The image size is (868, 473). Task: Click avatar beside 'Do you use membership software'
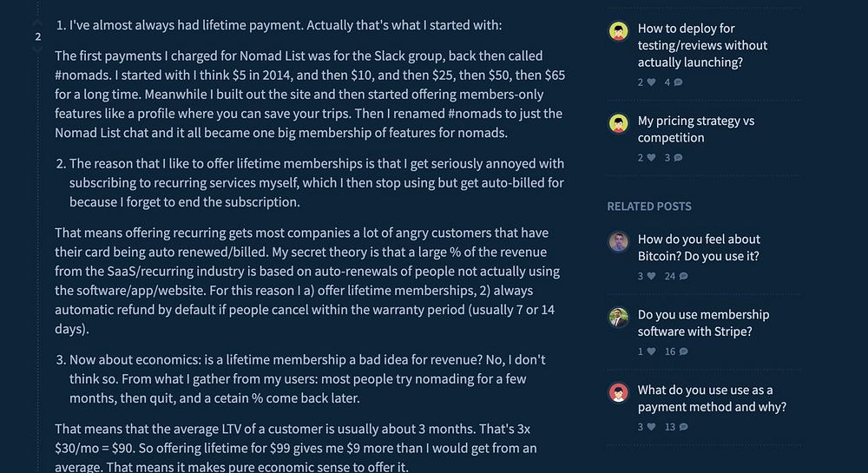coord(618,318)
